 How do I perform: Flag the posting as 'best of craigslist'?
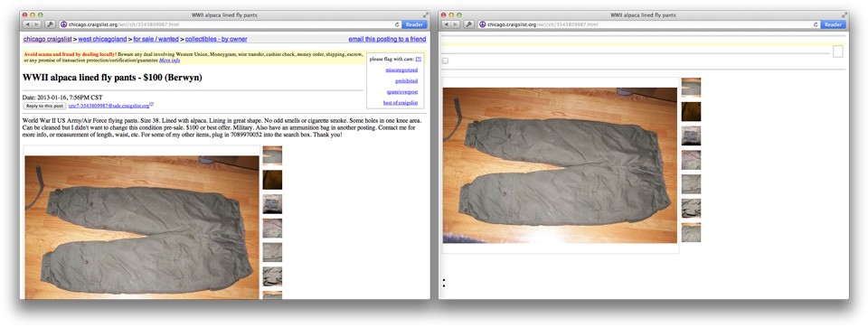click(x=401, y=103)
